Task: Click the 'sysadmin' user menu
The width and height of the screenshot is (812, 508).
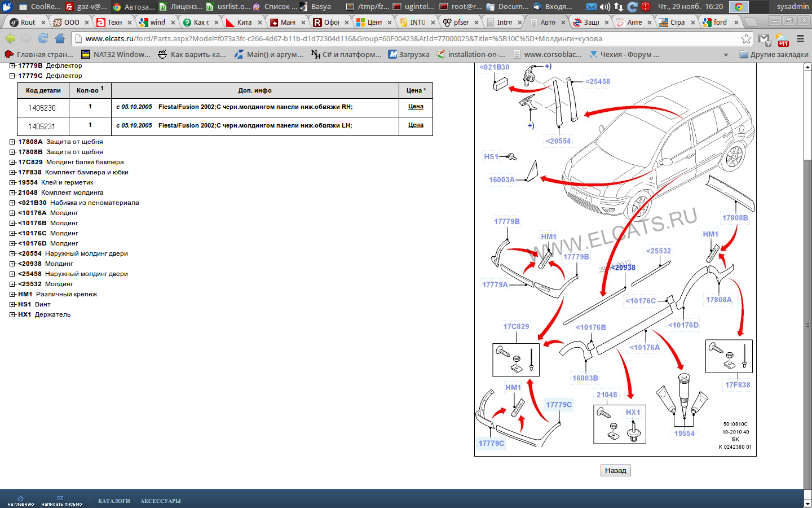Action: pyautogui.click(x=792, y=7)
